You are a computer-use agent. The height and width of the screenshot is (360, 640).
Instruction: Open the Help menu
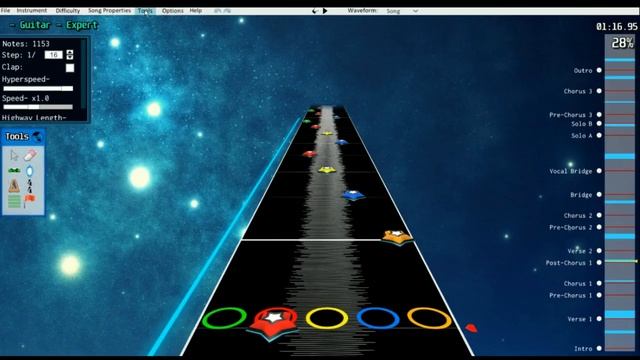tap(196, 11)
